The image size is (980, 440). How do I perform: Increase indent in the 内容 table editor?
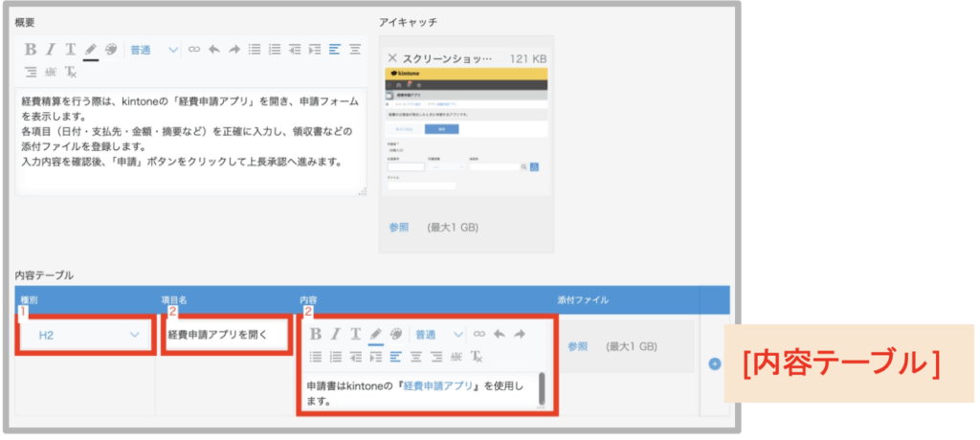click(374, 357)
